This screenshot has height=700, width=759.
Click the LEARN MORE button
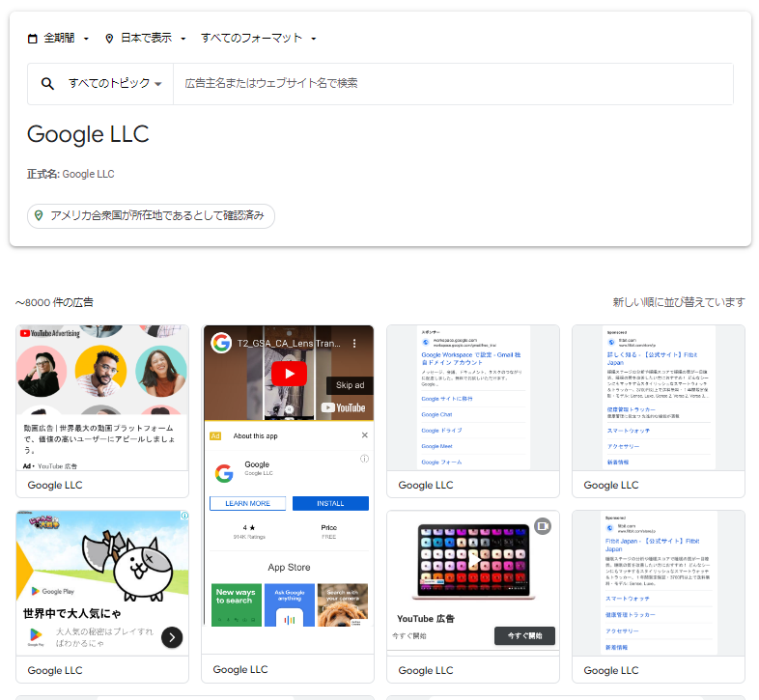click(x=247, y=503)
